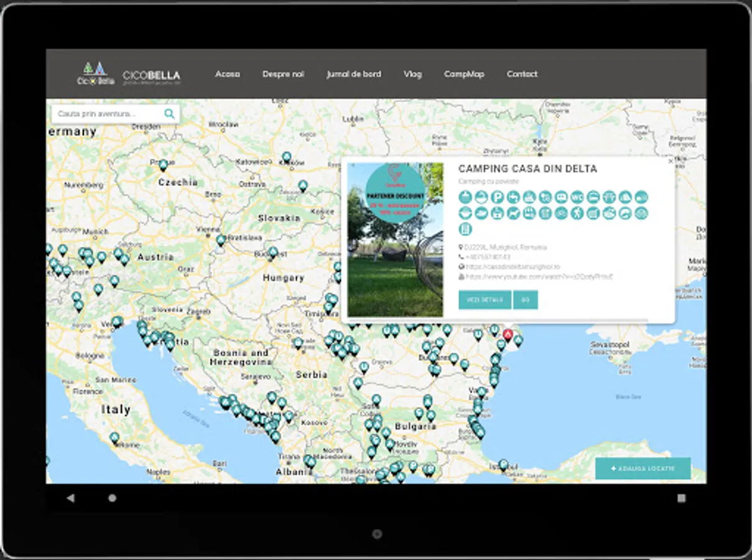Go to the Jurnal de bord page
The height and width of the screenshot is (560, 752).
tap(353, 74)
